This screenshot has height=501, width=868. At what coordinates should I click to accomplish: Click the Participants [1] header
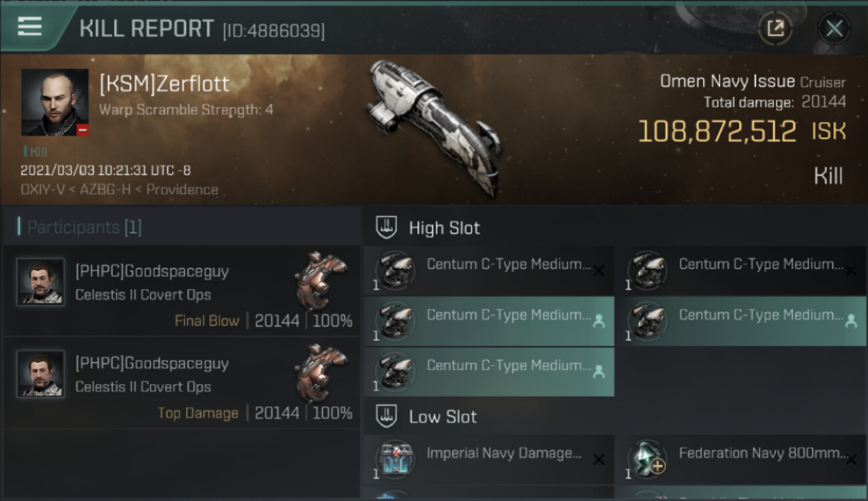point(84,227)
